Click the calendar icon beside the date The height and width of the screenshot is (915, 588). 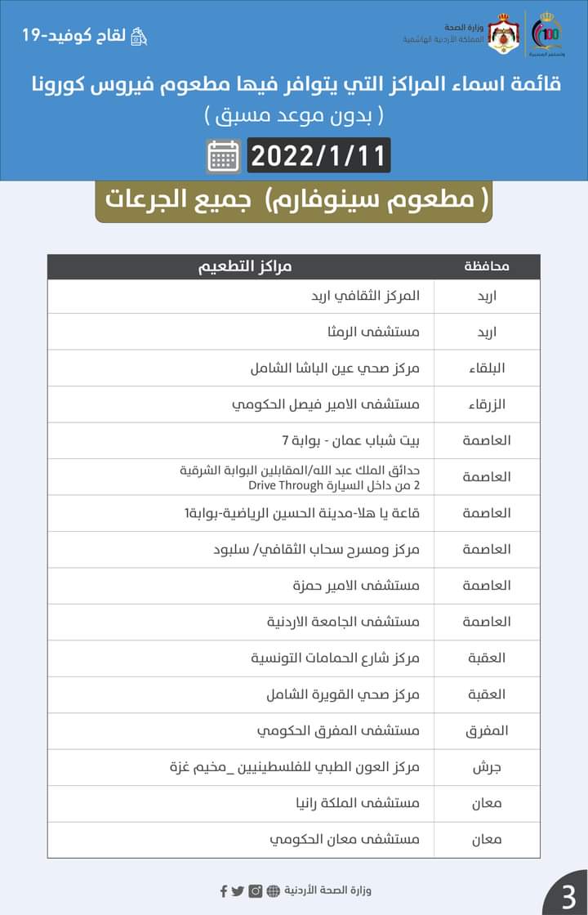click(224, 156)
